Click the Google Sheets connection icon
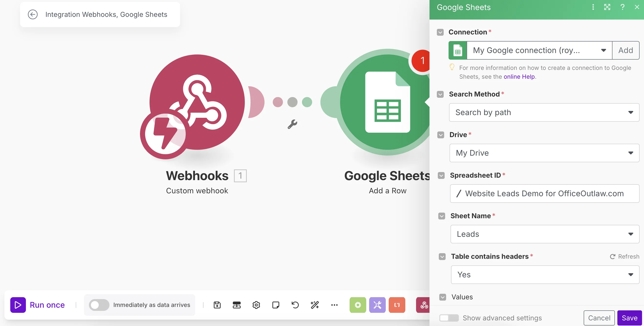The width and height of the screenshot is (644, 326). (458, 50)
